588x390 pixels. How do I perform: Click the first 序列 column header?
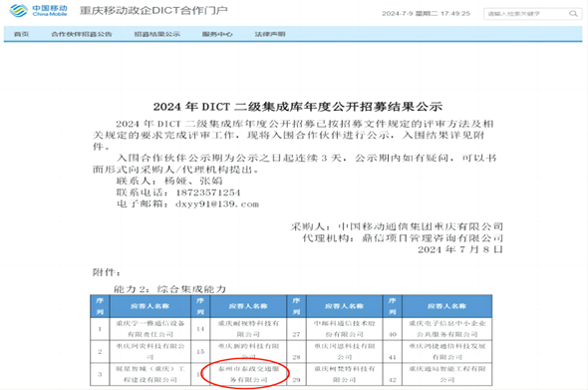tap(100, 306)
